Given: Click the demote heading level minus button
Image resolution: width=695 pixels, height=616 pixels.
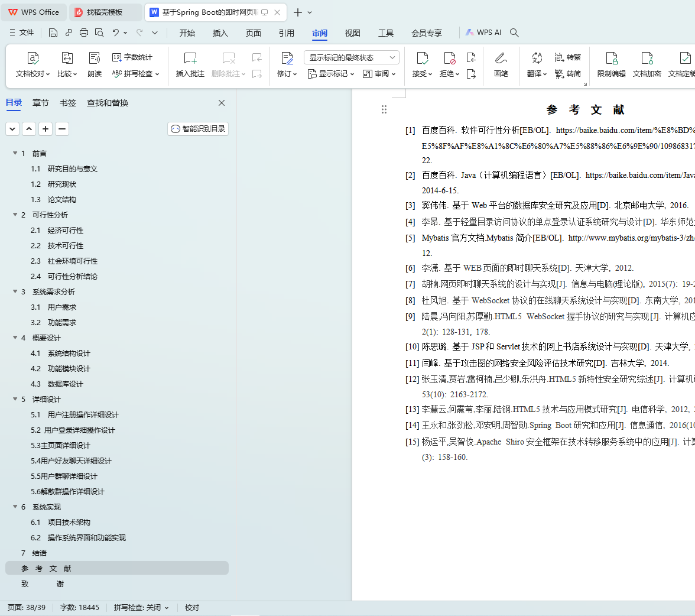Looking at the screenshot, I should point(62,129).
